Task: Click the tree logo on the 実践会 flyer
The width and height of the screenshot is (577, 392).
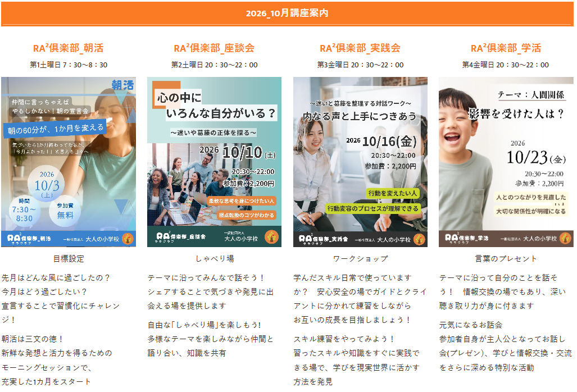Action: pos(420,239)
